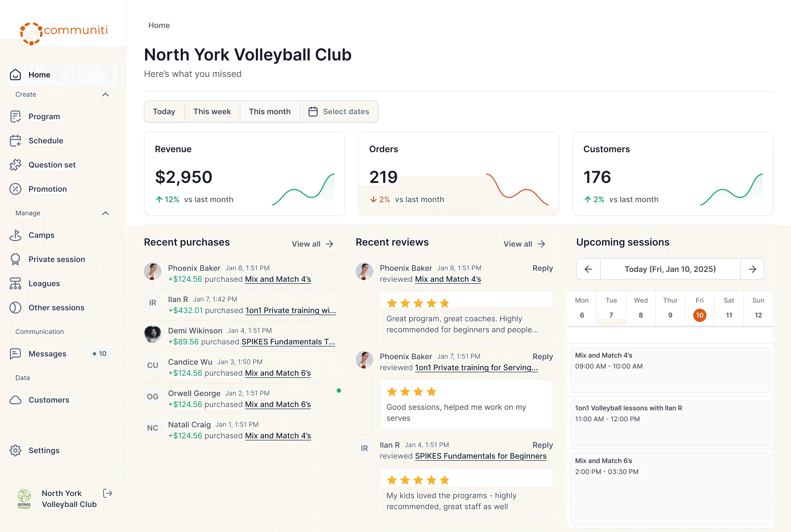This screenshot has width=791, height=532.
Task: Click the Question set puzzle icon
Action: point(15,165)
